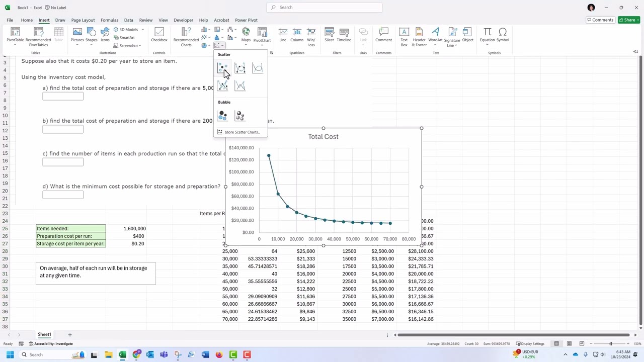Open Recommended PivotTables
Image resolution: width=644 pixels, height=362 pixels.
click(38, 36)
